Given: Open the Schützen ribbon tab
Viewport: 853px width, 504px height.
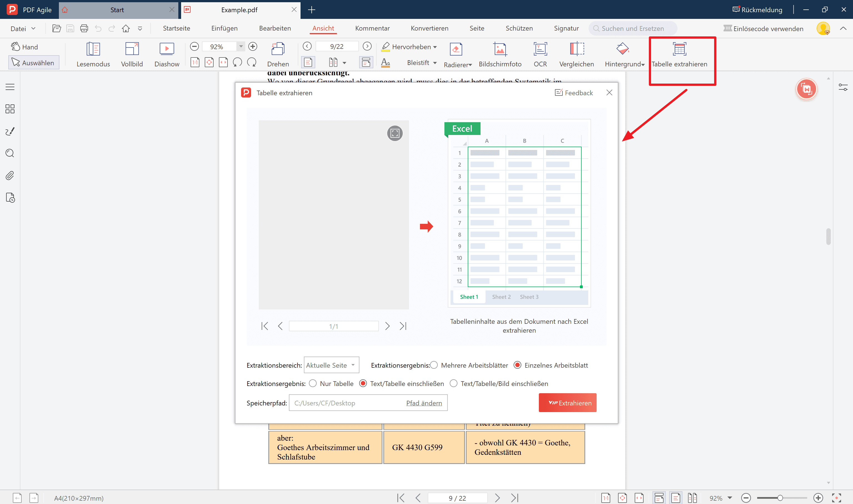Looking at the screenshot, I should point(519,28).
